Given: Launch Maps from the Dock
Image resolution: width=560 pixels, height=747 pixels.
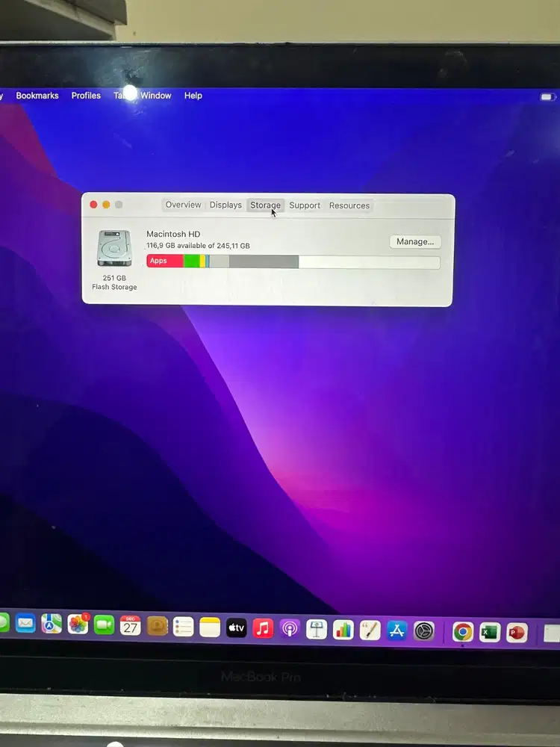Looking at the screenshot, I should pyautogui.click(x=52, y=624).
